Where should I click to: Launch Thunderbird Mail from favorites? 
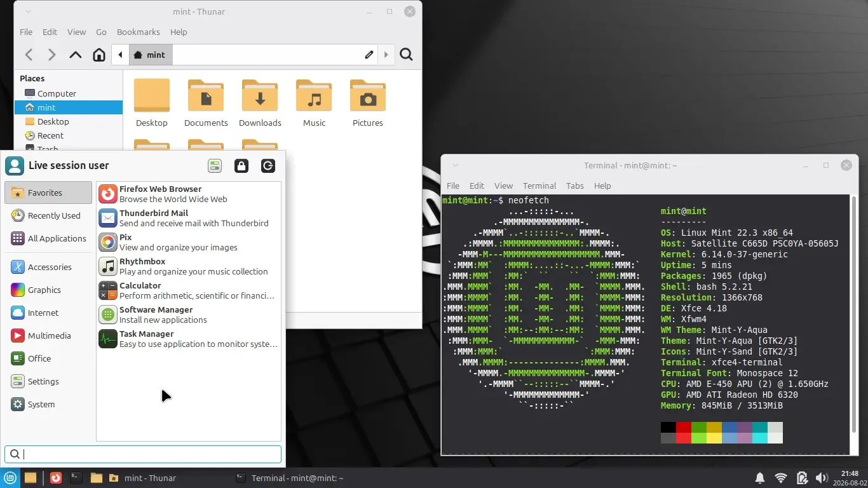pos(189,218)
